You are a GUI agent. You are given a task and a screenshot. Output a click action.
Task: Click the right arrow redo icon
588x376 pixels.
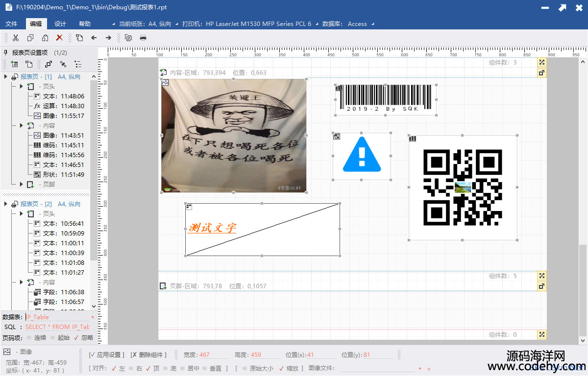coord(108,38)
